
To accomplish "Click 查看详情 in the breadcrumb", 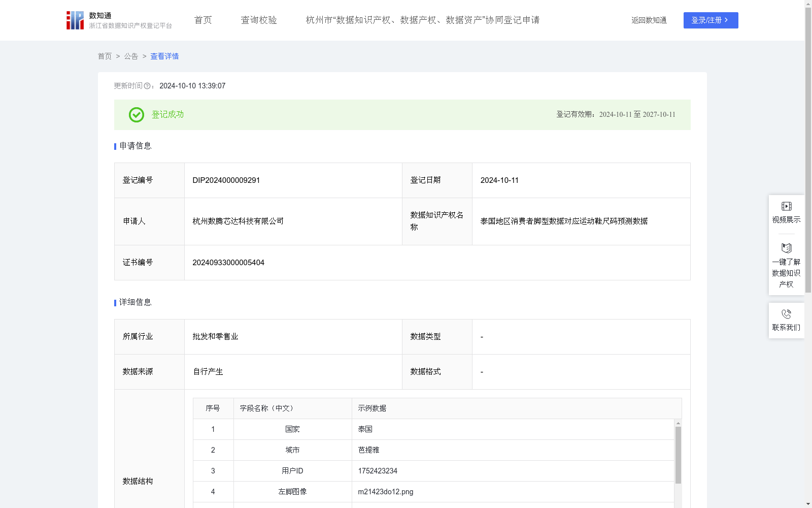I will (164, 56).
